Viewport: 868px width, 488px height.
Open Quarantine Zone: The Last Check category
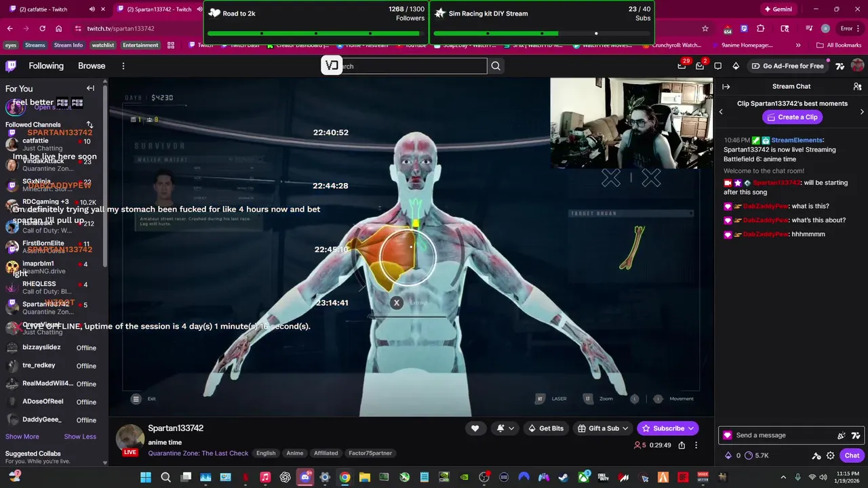click(x=198, y=453)
